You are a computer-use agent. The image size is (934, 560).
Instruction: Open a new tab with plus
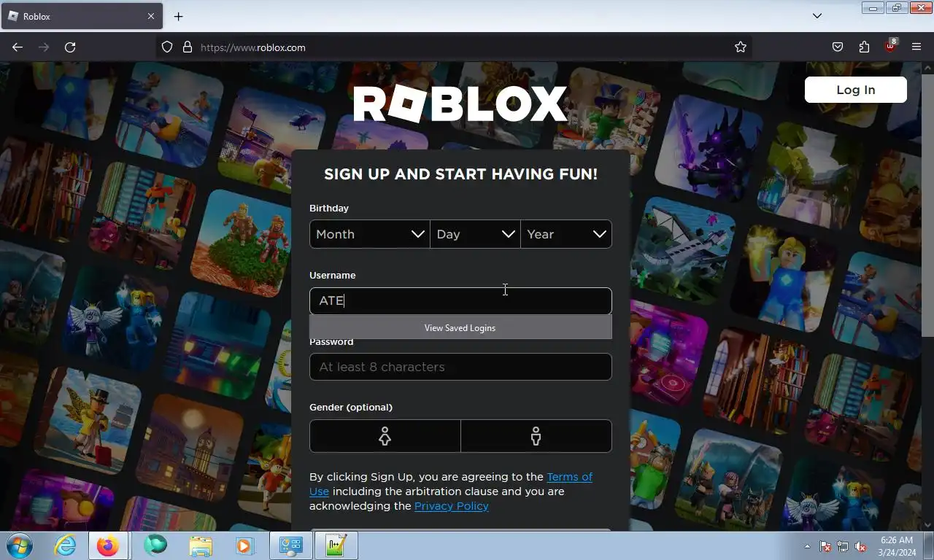tap(178, 16)
